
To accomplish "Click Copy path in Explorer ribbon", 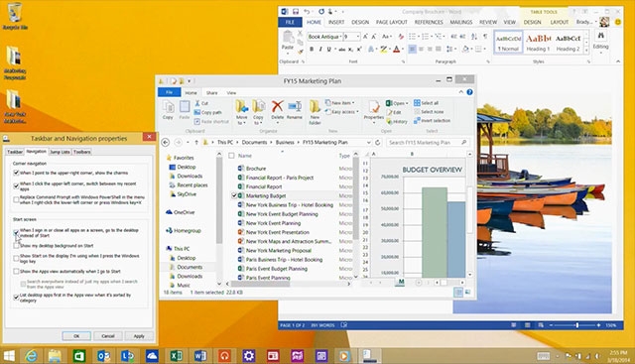I will click(x=207, y=112).
